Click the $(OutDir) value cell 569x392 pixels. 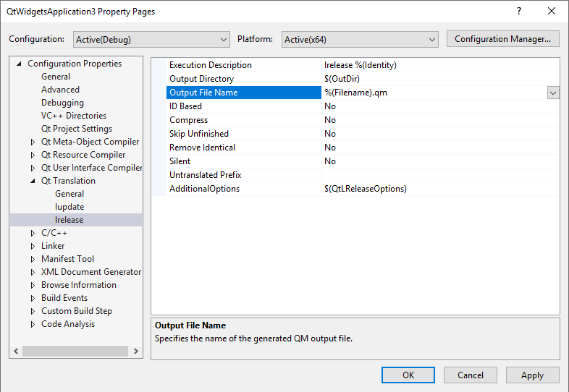[x=441, y=79]
